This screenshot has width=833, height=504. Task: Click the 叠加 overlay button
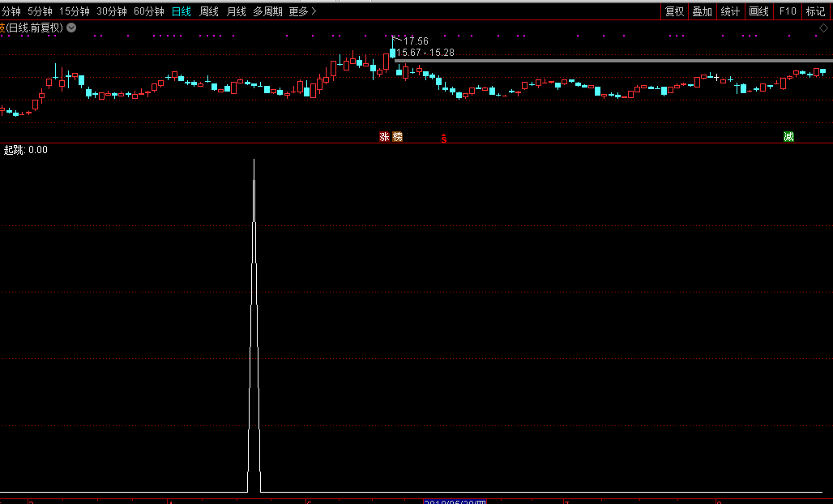702,11
